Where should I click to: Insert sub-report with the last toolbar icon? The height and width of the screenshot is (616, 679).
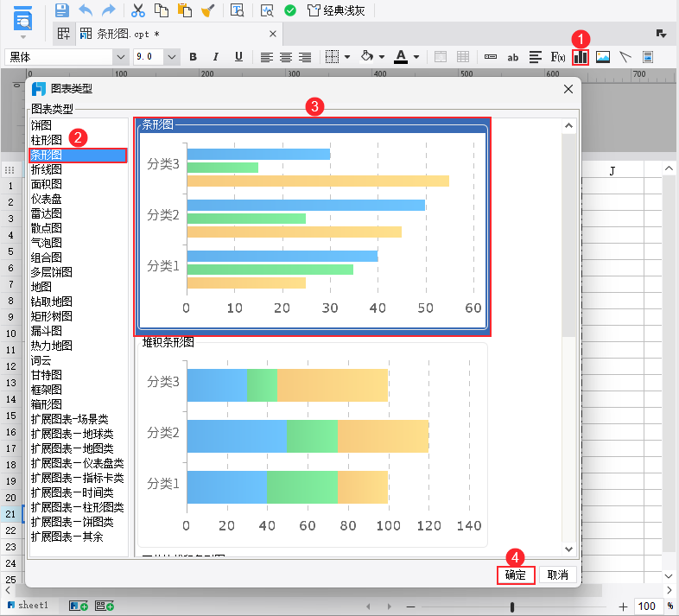pyautogui.click(x=648, y=57)
